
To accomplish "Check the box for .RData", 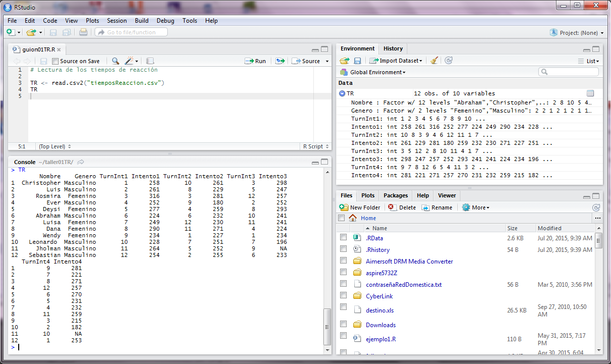I will coord(344,237).
